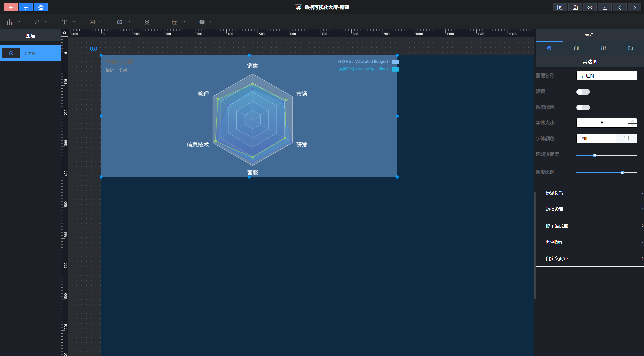Expand the map component dropdown arrow
The image size is (644, 356).
tap(156, 22)
